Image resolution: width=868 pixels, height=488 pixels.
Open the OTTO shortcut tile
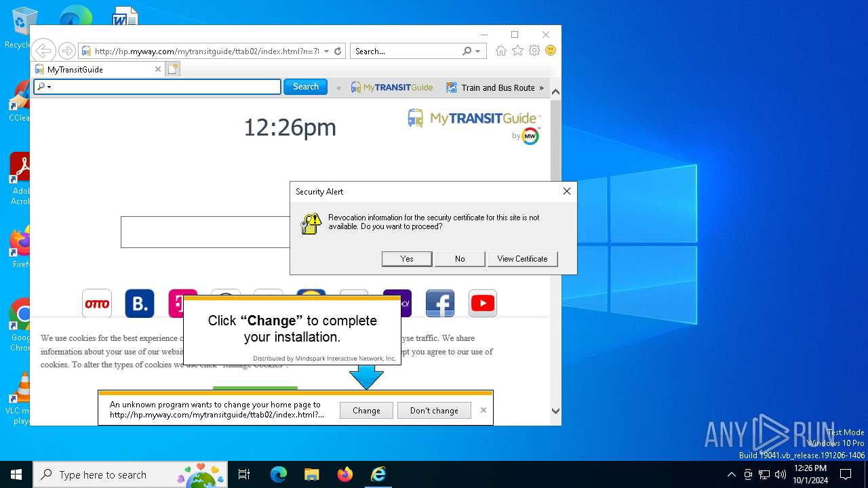(x=97, y=304)
